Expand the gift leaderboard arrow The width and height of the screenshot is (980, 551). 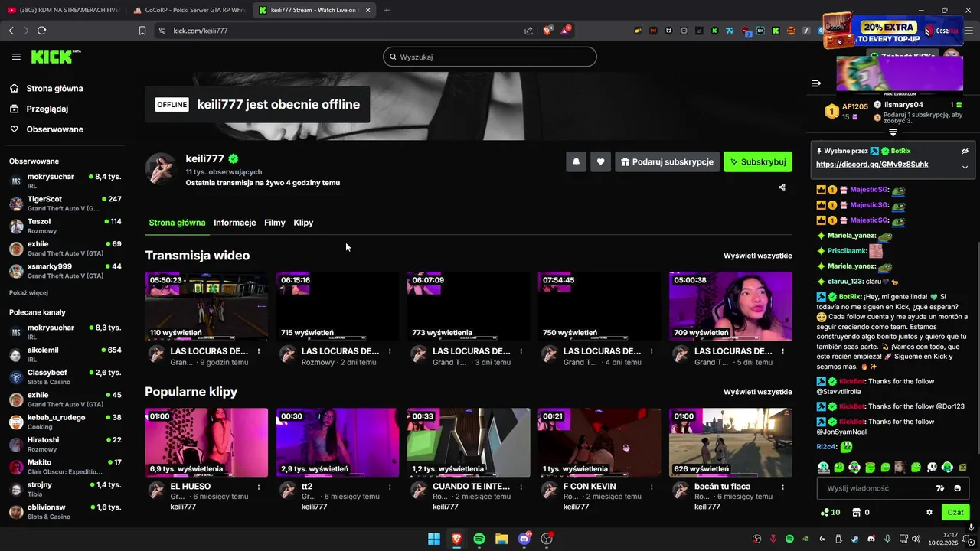coord(893,132)
